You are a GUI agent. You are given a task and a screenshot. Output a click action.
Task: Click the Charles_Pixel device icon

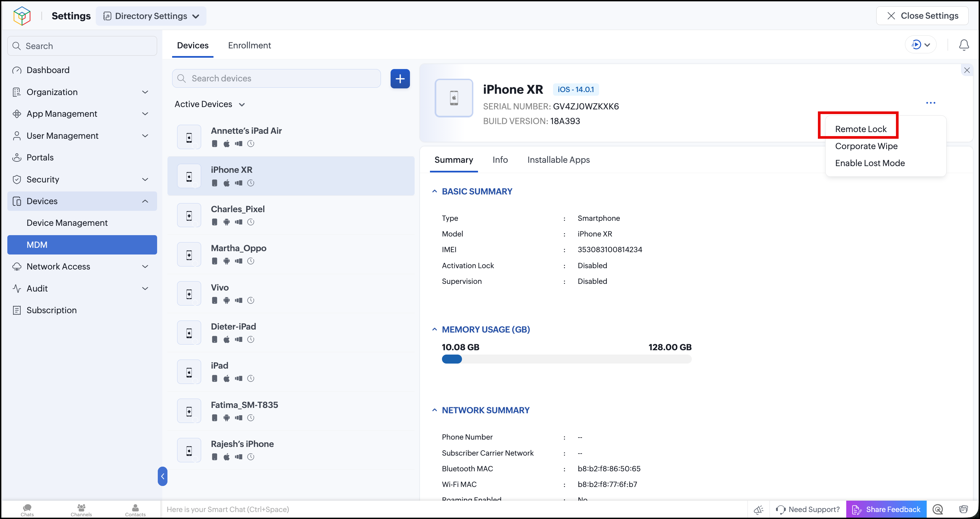tap(189, 216)
